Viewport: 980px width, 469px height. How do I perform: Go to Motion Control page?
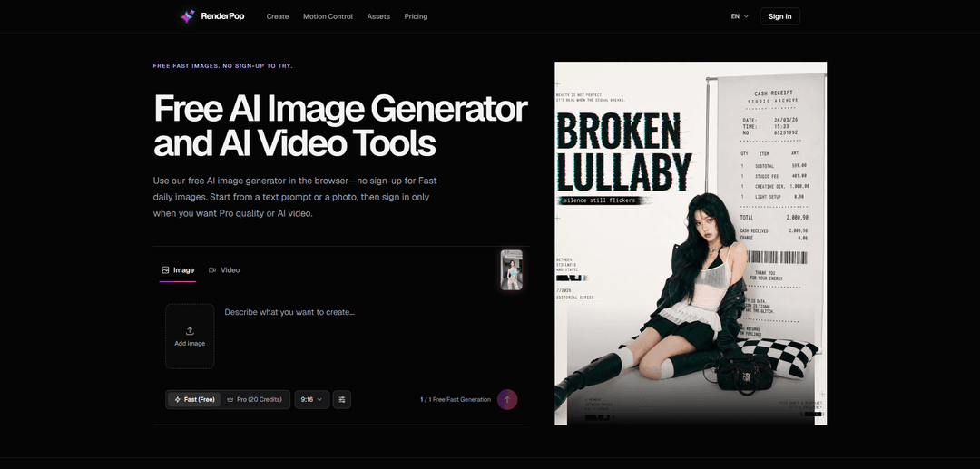[x=328, y=17]
